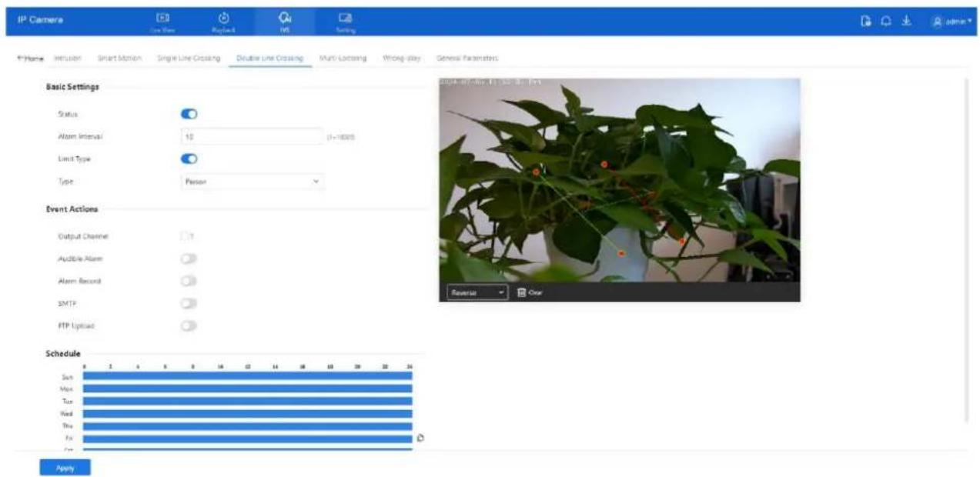
Task: Open the Playback section
Action: [222, 22]
